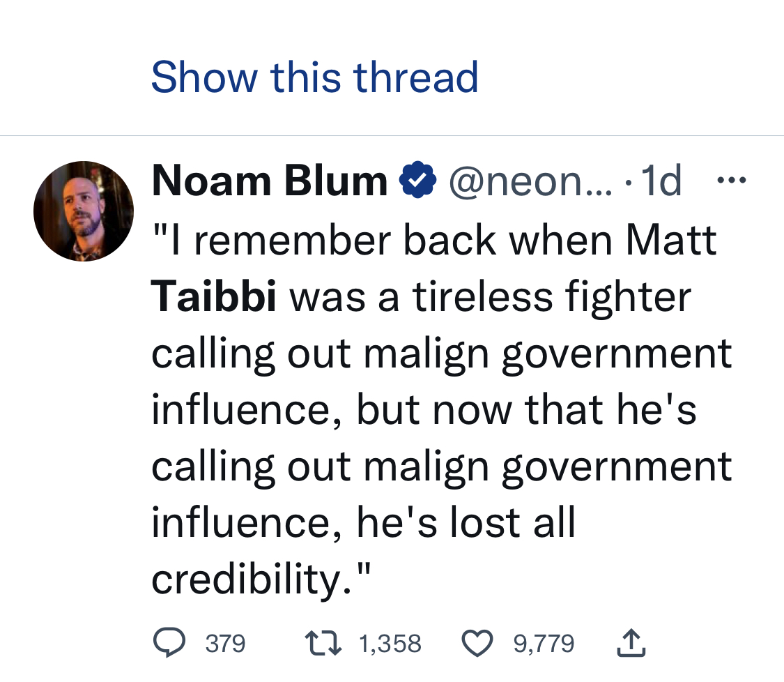Click the 379 replies count
784x682 pixels.
pos(225,643)
